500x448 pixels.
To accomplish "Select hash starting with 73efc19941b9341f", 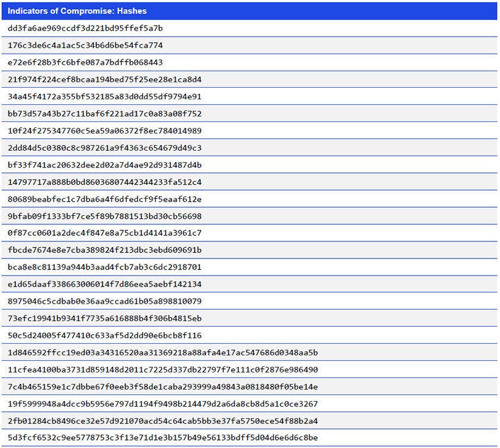I will click(x=105, y=319).
